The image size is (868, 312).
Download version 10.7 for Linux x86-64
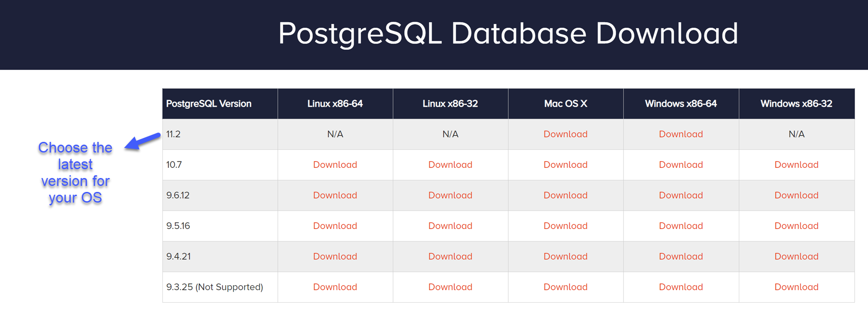[x=335, y=165]
